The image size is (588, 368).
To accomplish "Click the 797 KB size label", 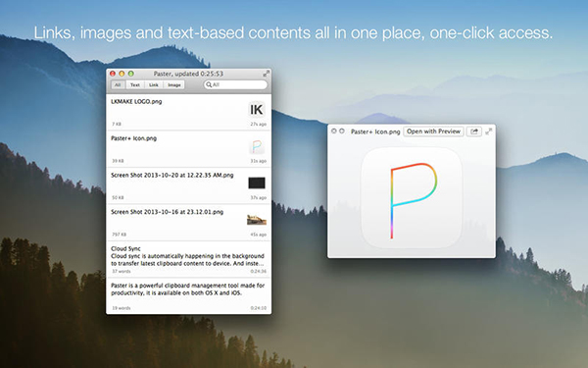I will (120, 235).
